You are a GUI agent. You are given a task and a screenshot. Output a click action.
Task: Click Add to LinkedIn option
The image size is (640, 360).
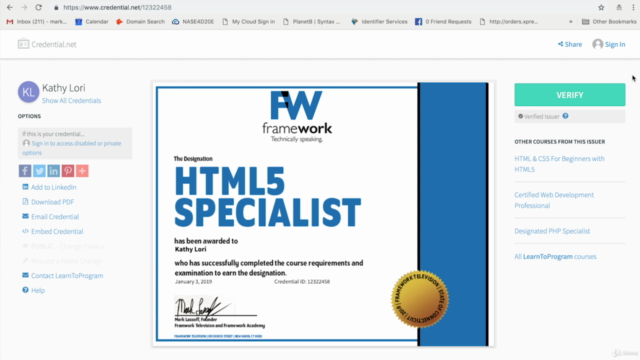pyautogui.click(x=49, y=187)
